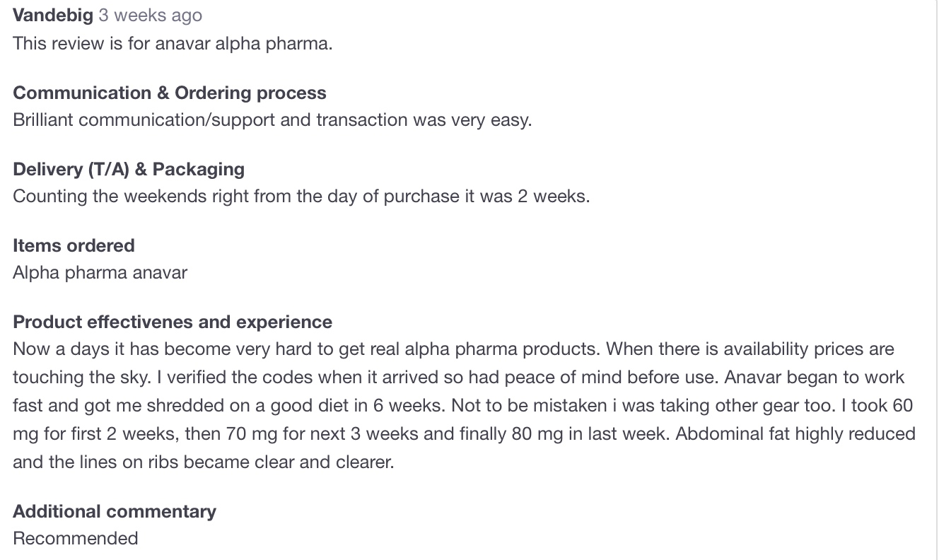Click the 'This review is for anavar' line
The height and width of the screenshot is (560, 939).
click(173, 44)
